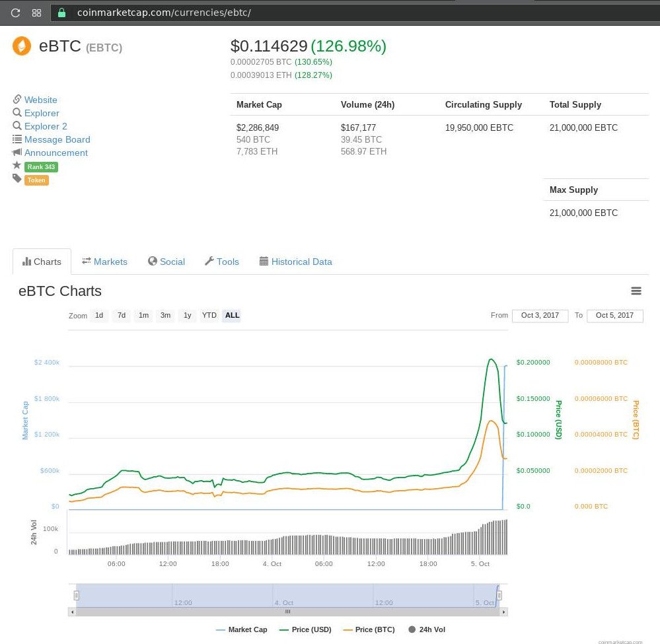This screenshot has height=644, width=660.
Task: Click the magnifier icon beside Explorer 2
Action: click(x=17, y=125)
